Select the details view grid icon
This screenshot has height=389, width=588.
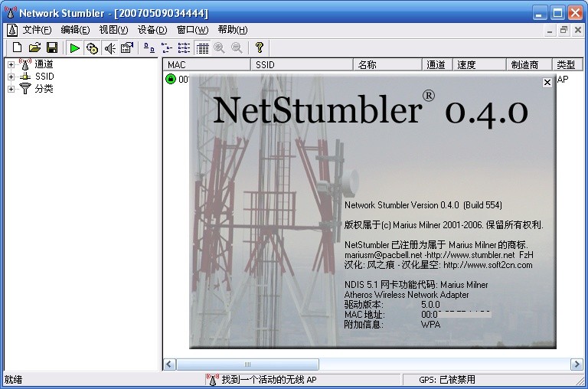tap(202, 48)
